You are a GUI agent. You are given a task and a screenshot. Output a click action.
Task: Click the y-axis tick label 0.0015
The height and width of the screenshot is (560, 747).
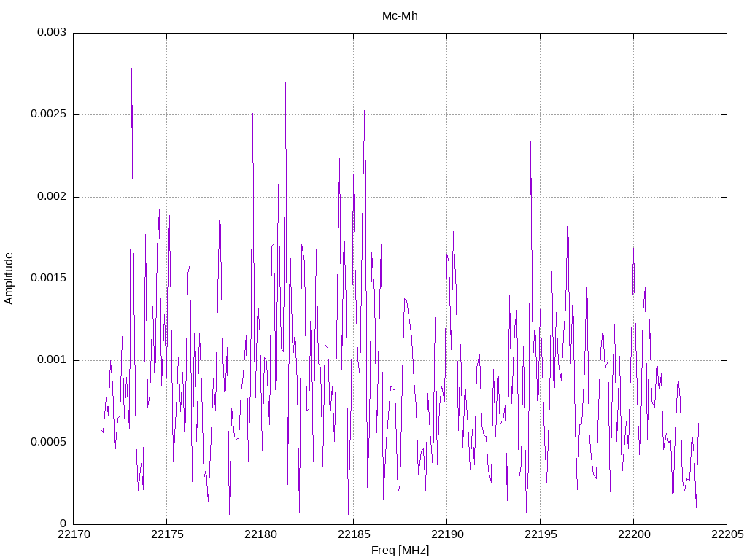pos(48,278)
